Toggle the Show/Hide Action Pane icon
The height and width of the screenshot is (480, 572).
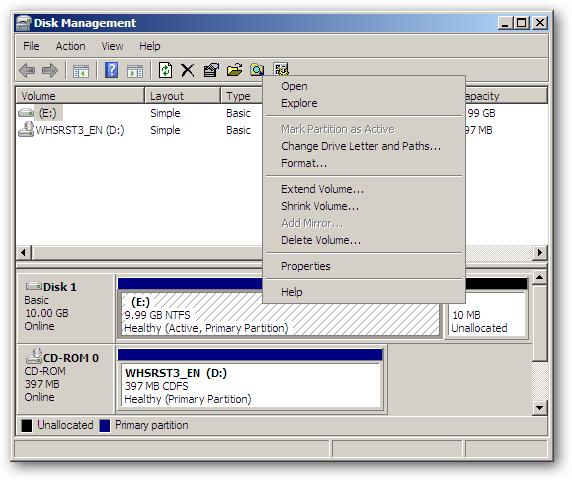click(135, 70)
